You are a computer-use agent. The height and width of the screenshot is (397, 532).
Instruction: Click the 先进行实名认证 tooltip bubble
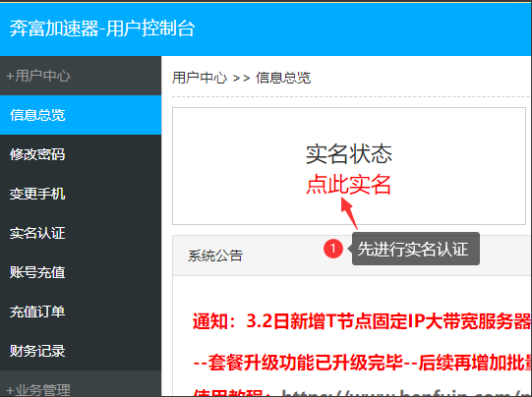click(416, 249)
